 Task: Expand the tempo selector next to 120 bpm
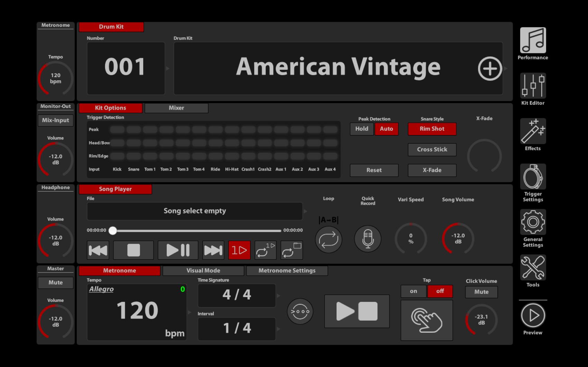[x=190, y=312]
